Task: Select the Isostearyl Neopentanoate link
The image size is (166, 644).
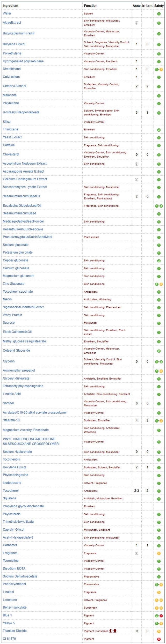Action: coord(21,112)
